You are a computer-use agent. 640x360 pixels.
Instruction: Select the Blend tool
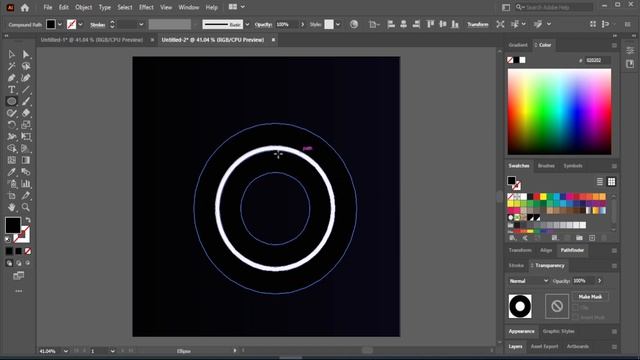(26, 172)
